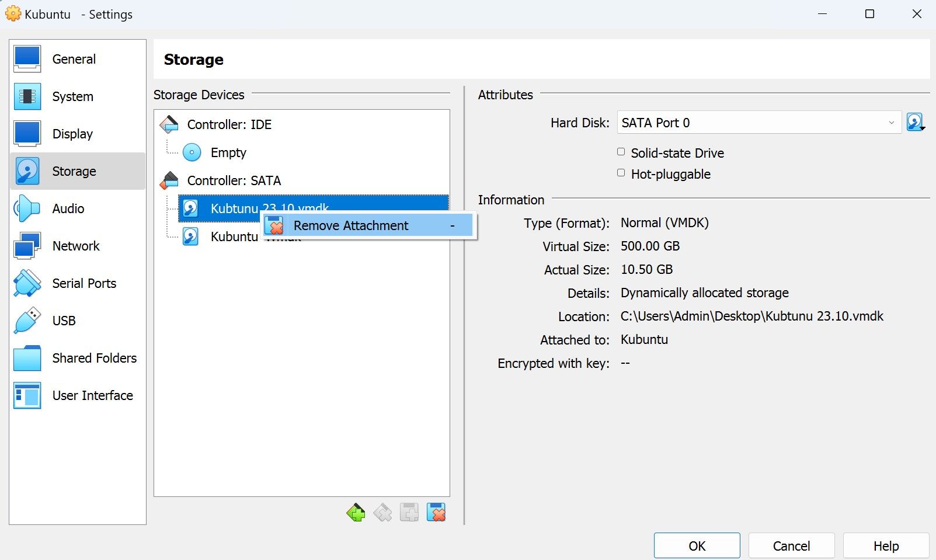
Task: Open the Hard Disk SATA Port dropdown
Action: (x=758, y=123)
